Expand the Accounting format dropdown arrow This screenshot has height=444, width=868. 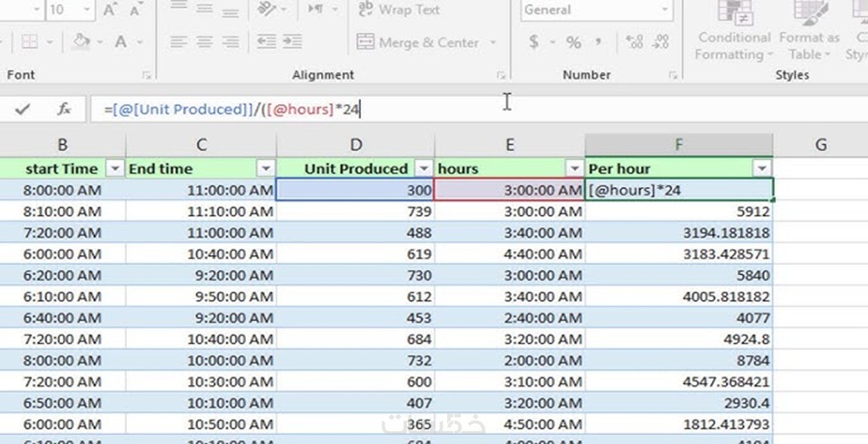pyautogui.click(x=552, y=43)
